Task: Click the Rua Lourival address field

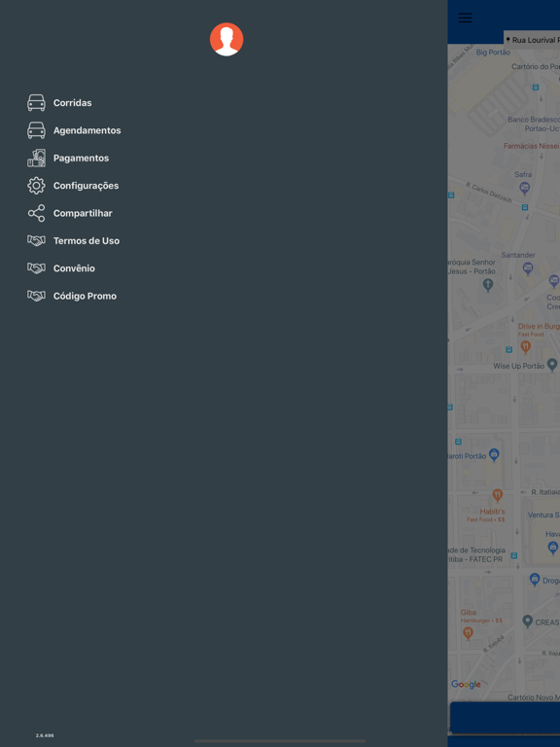Action: (x=532, y=40)
